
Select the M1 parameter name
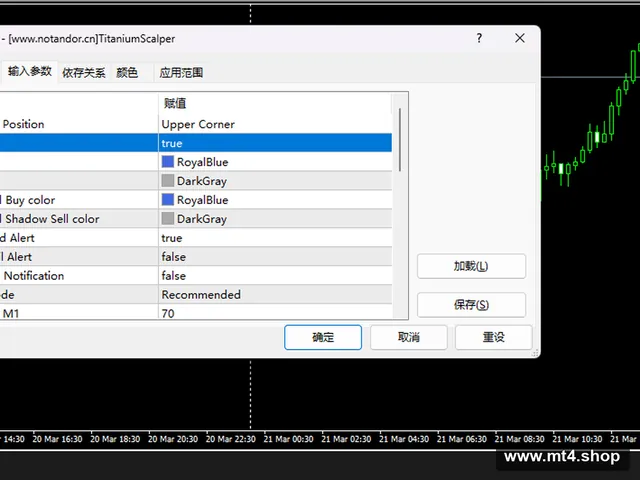(11, 313)
